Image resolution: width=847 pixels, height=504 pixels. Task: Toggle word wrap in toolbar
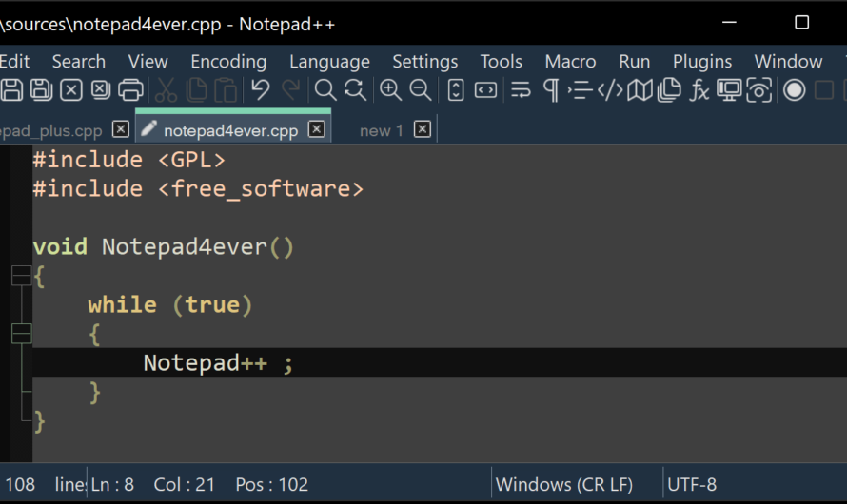pyautogui.click(x=521, y=90)
